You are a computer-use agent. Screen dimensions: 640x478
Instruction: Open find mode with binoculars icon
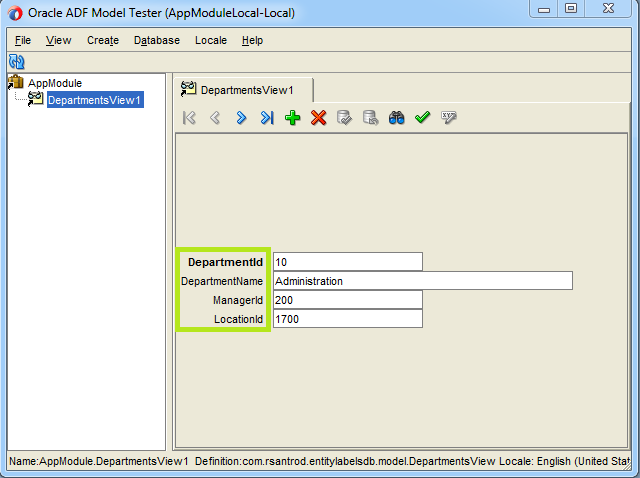[396, 118]
